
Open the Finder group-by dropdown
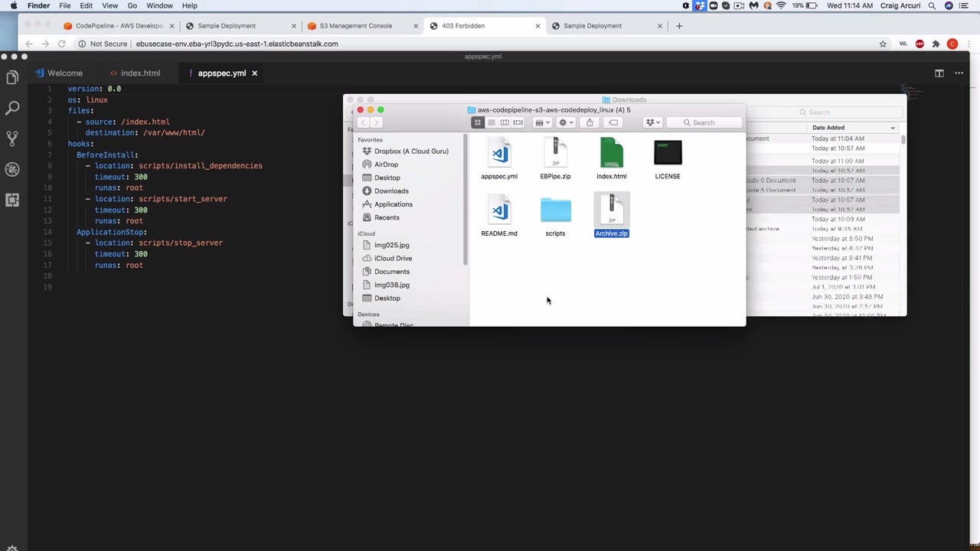point(542,122)
